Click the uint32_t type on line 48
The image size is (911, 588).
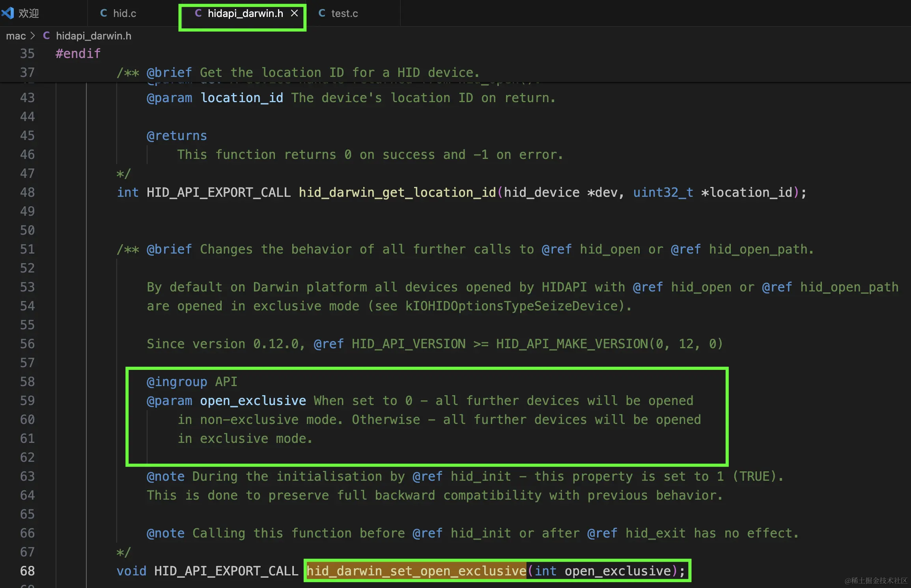663,192
